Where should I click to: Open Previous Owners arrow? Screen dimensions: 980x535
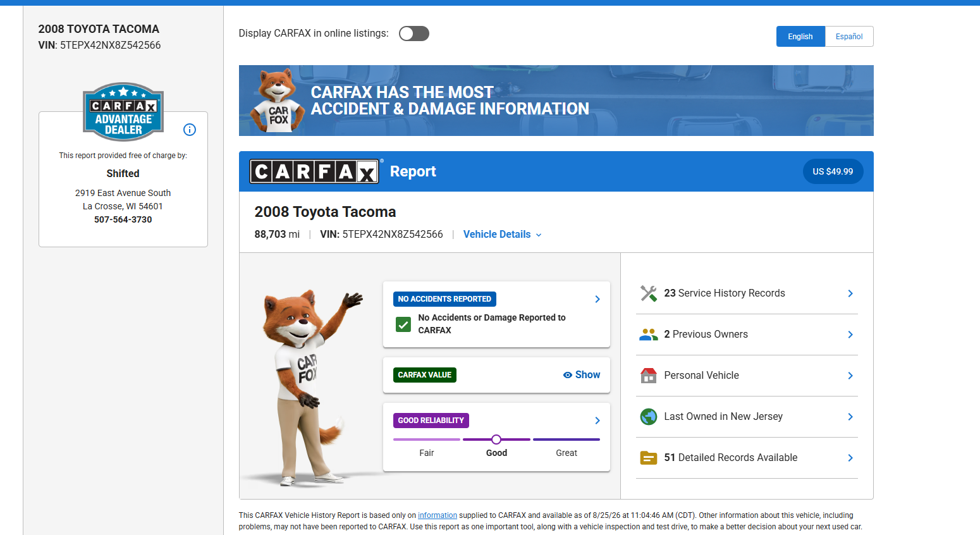click(x=850, y=335)
